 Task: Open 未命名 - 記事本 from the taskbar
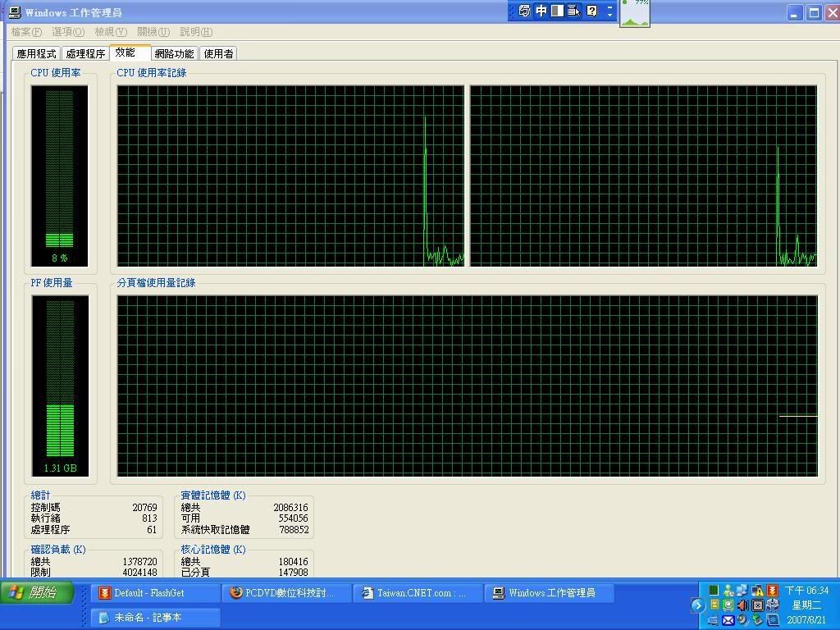[x=154, y=618]
